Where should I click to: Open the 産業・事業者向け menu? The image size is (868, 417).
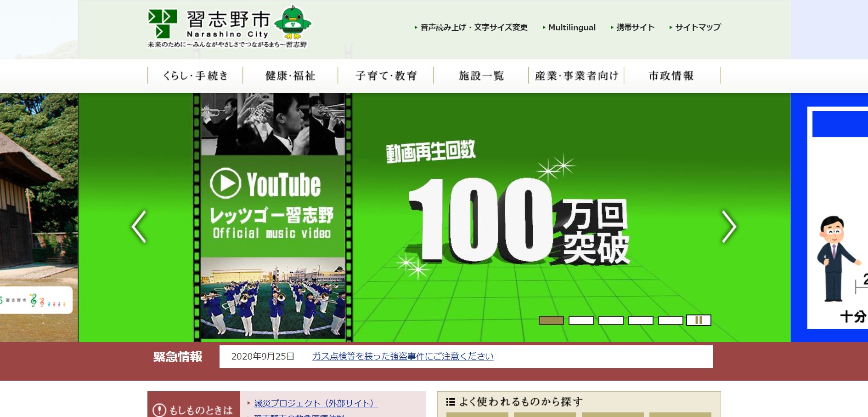point(576,75)
